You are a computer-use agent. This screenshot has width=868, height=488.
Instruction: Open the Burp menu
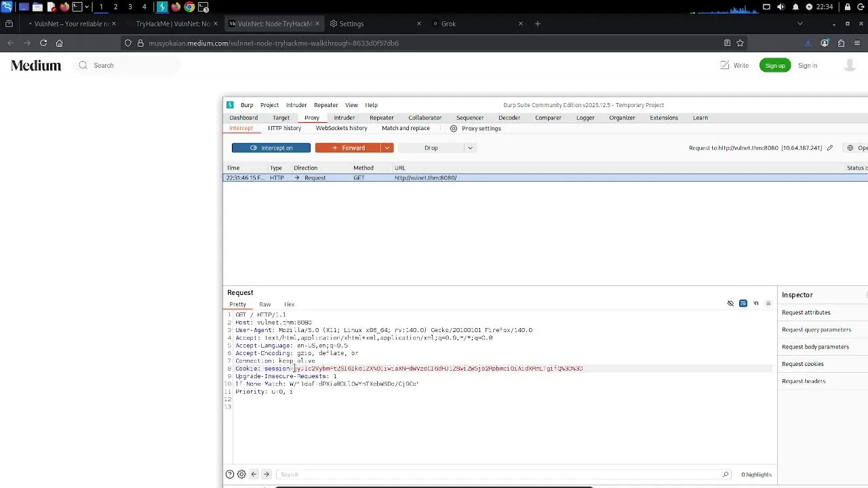pos(247,105)
